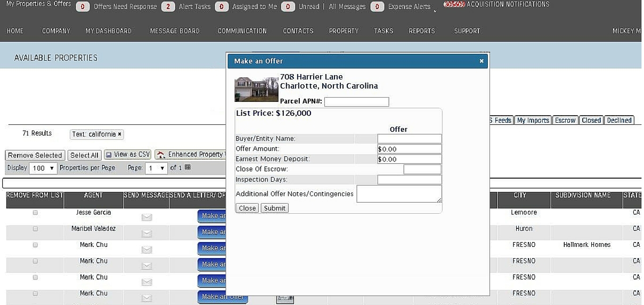Screen dimensions: 644x305
Task: Expand the Page number dropdown
Action: pos(157,168)
